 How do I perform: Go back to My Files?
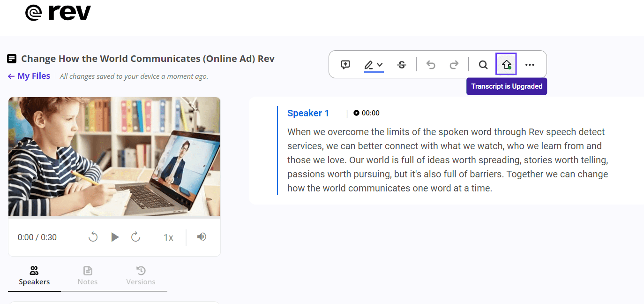click(29, 76)
